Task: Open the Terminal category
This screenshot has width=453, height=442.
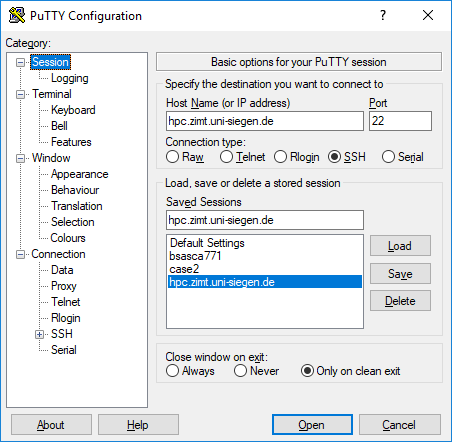Action: pos(52,94)
